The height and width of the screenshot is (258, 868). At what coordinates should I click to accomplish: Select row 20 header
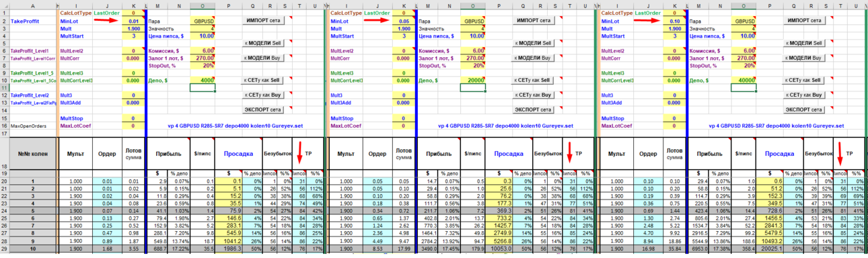4,181
